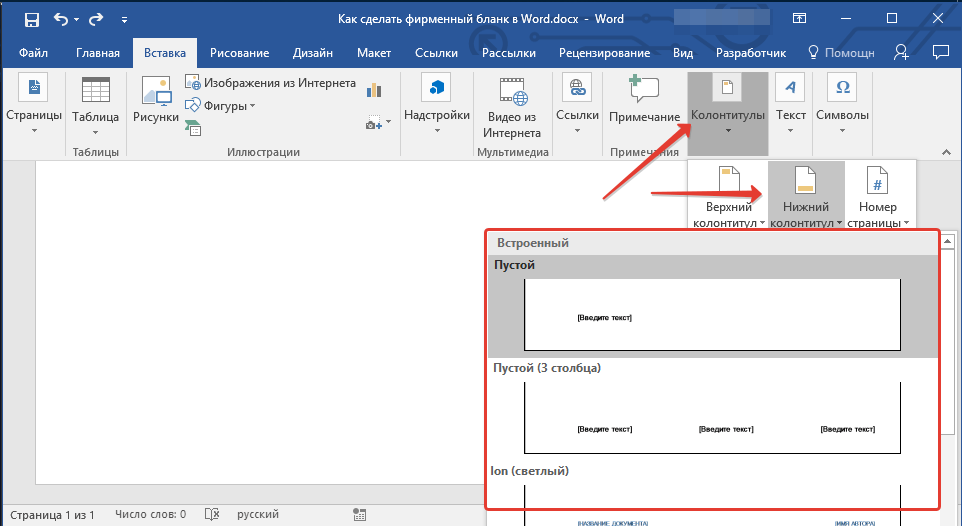The image size is (962, 526).
Task: Collapse the ribbon with the chevron
Action: (946, 152)
